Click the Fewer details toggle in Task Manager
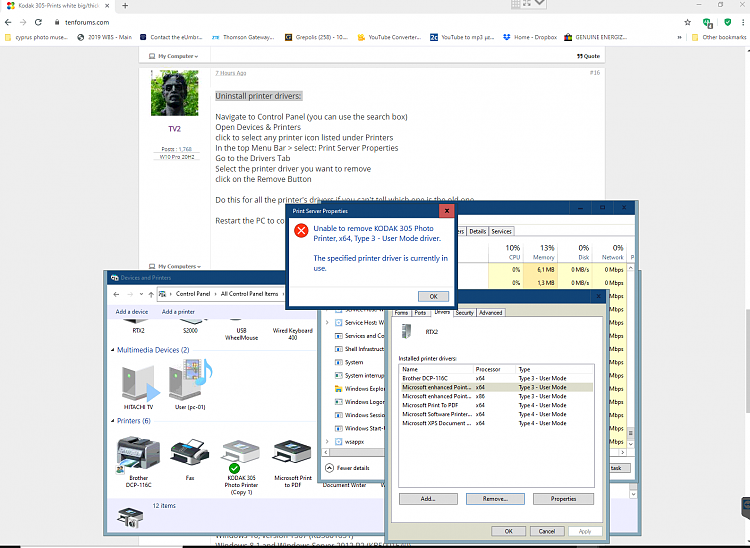750x548 pixels. (x=348, y=468)
